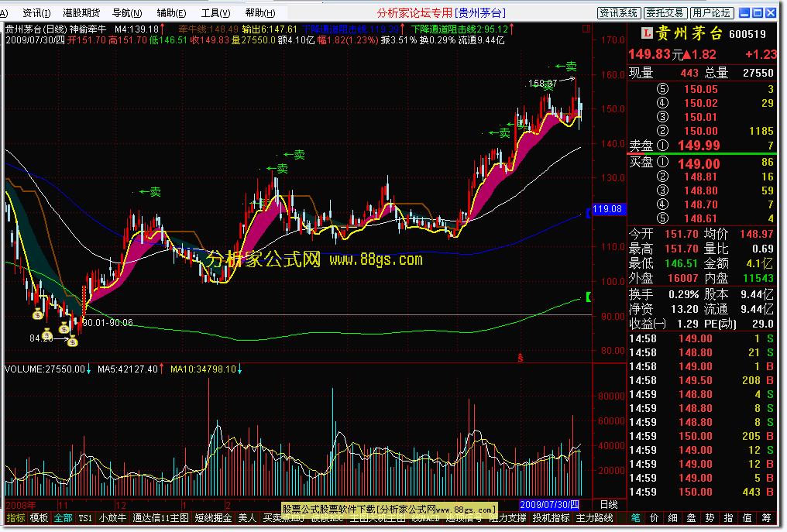The image size is (787, 532).
Task: Click the green bracket marker on price axis
Action: (x=589, y=297)
